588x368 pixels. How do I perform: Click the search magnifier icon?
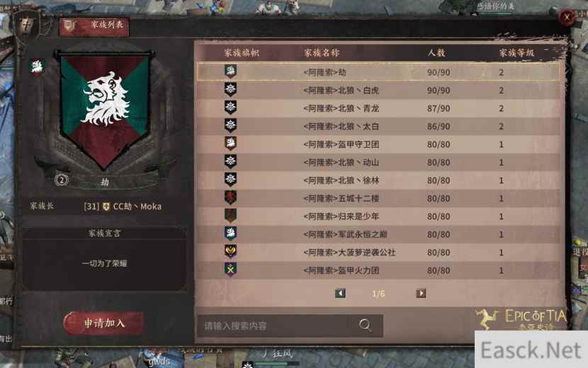point(365,325)
